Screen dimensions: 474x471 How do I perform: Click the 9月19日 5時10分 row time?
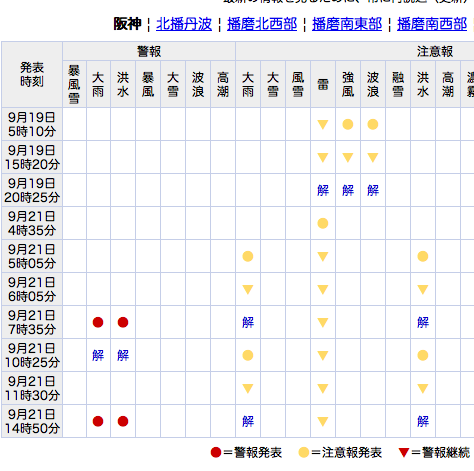tap(32, 124)
